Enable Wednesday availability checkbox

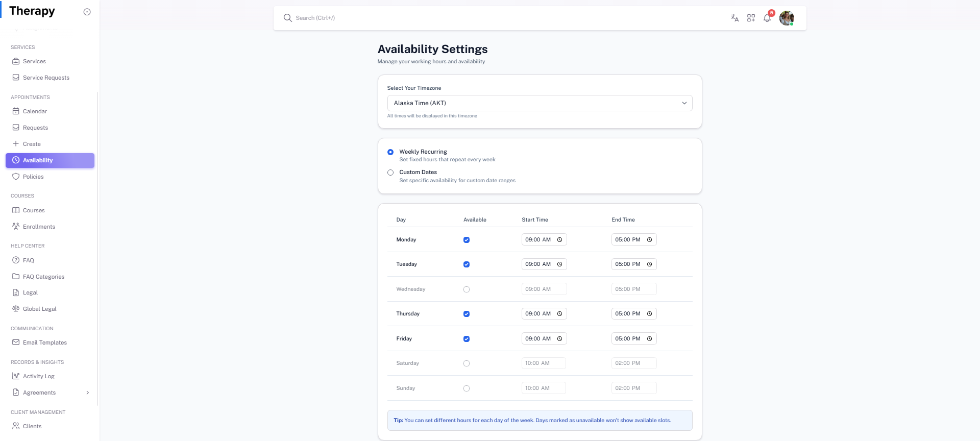(x=467, y=289)
